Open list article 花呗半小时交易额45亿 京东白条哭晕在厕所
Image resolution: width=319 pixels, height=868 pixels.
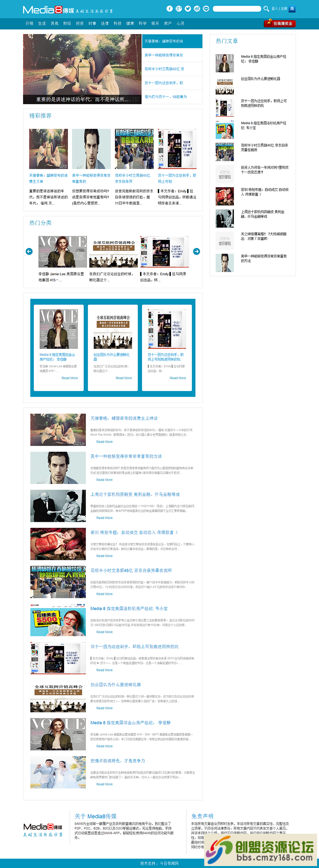pos(131,570)
